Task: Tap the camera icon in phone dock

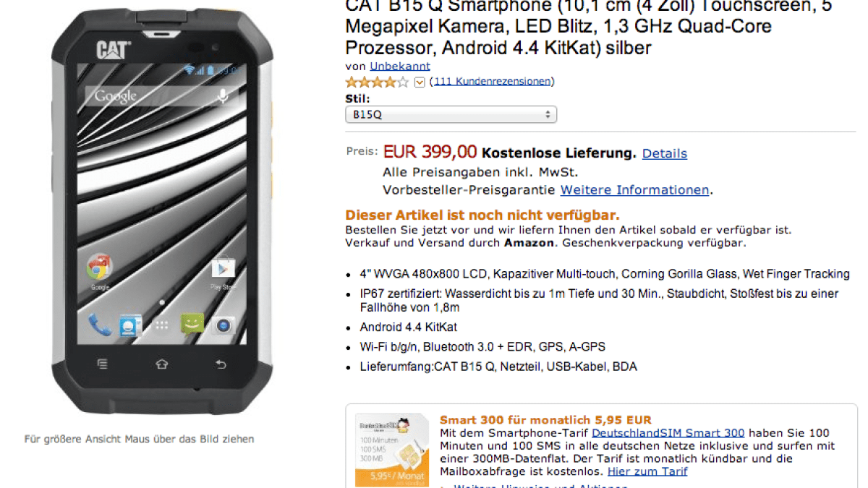Action: 223,325
